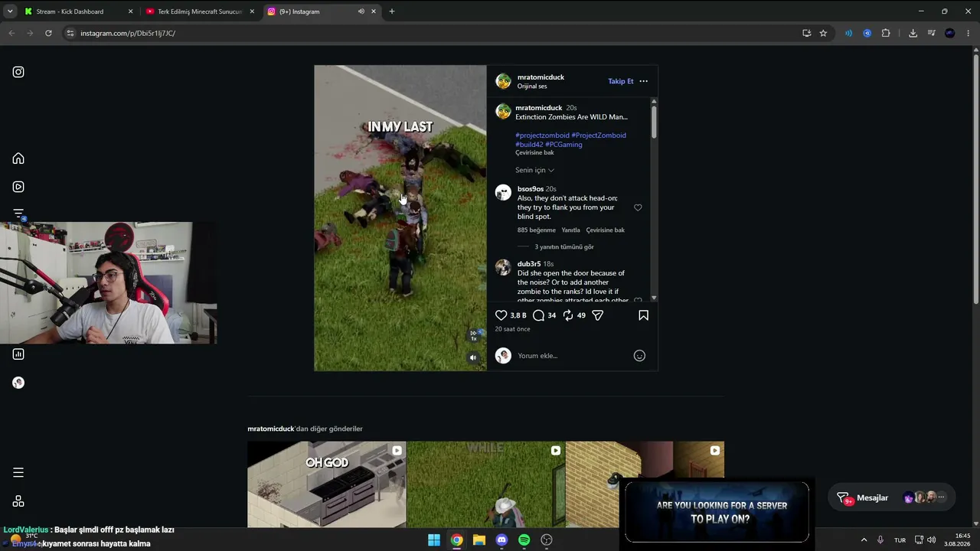This screenshot has width=980, height=551.
Task: Like the post with the heart icon
Action: point(501,315)
